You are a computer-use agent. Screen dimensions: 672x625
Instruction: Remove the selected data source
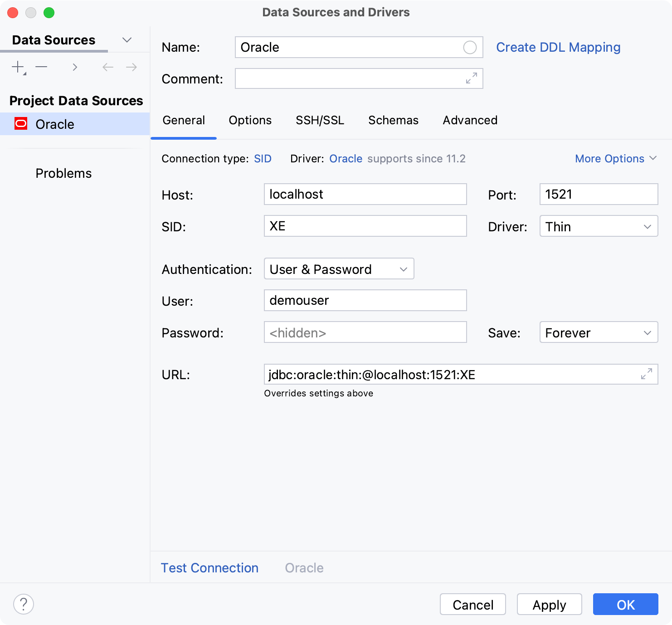click(42, 67)
